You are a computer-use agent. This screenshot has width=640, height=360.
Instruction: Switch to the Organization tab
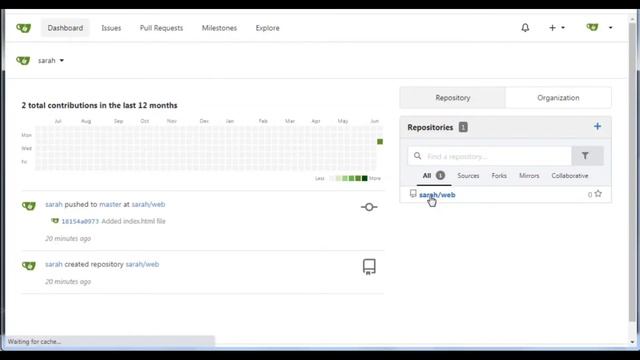[x=558, y=98]
